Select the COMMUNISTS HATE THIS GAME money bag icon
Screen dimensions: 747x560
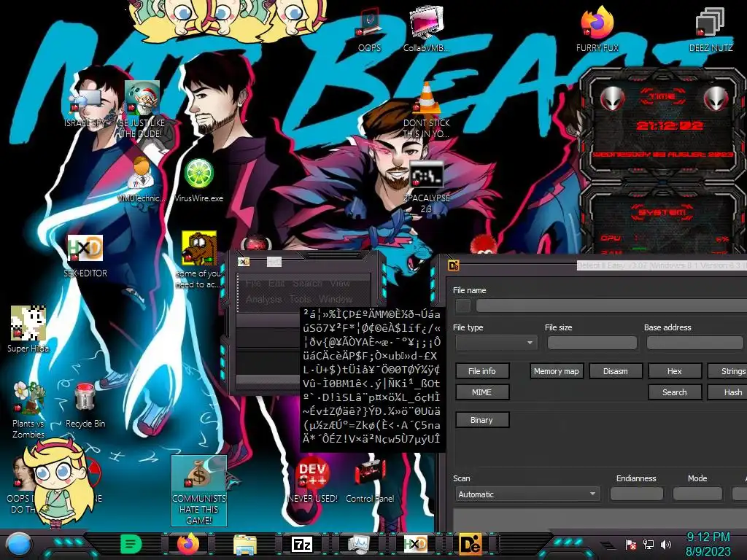(x=198, y=491)
